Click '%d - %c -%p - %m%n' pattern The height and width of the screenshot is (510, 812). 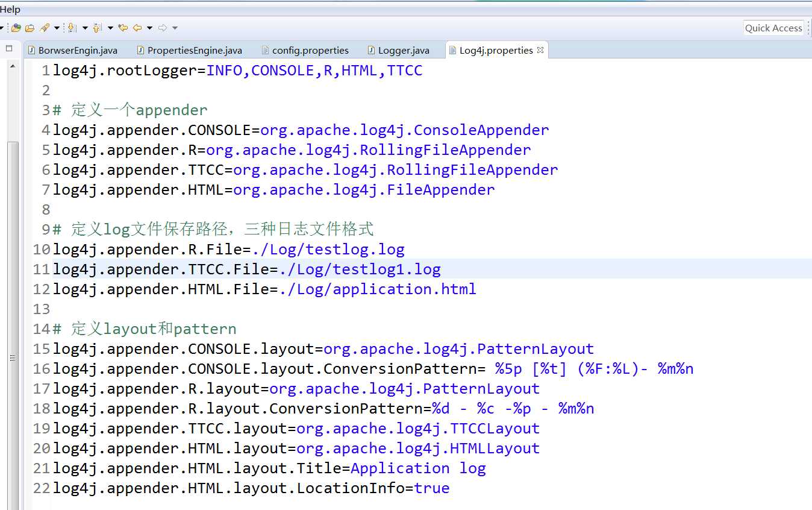point(513,409)
